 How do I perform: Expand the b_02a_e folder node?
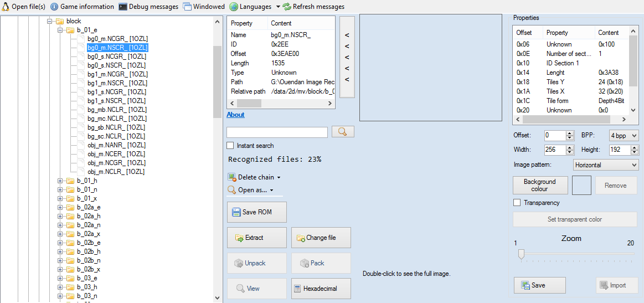60,207
